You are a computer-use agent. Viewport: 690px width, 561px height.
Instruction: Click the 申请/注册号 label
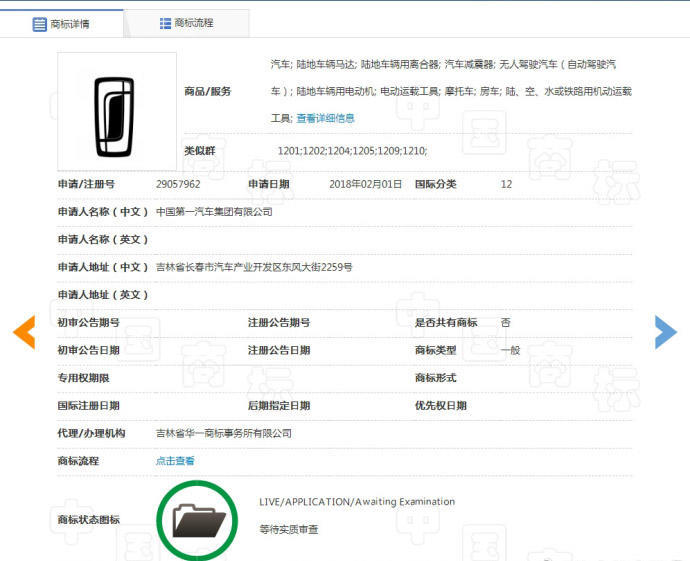click(x=86, y=184)
